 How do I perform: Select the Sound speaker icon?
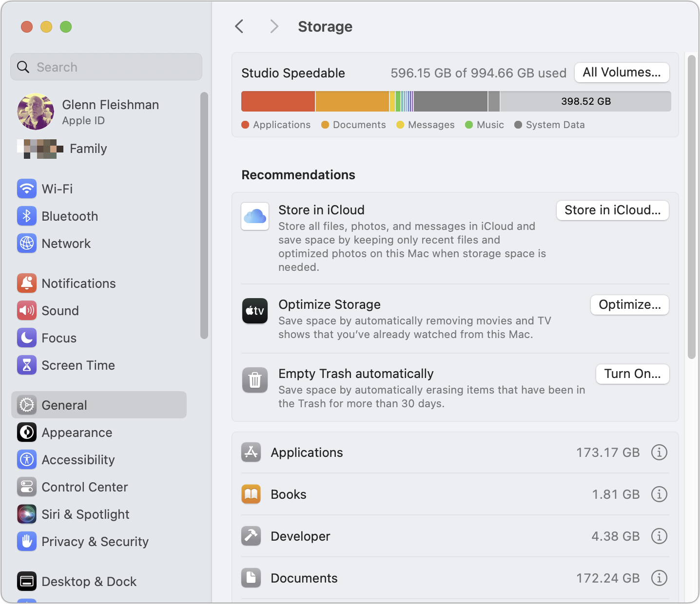point(27,310)
